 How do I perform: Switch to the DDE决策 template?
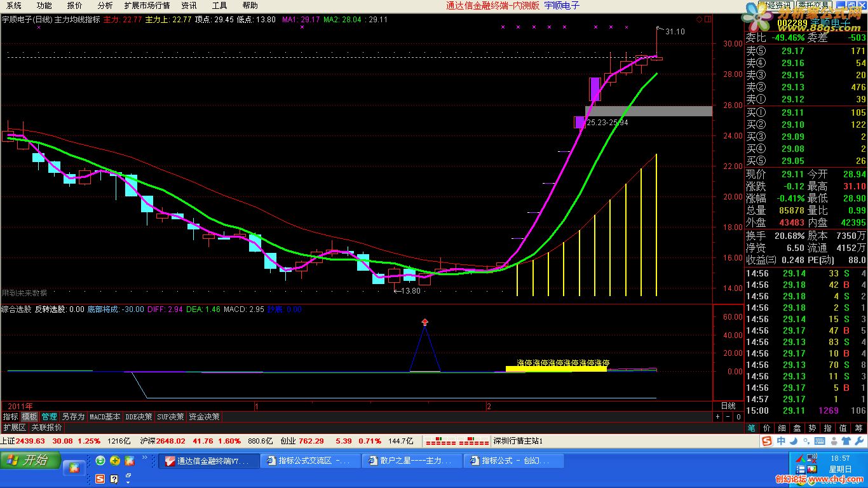click(x=139, y=417)
